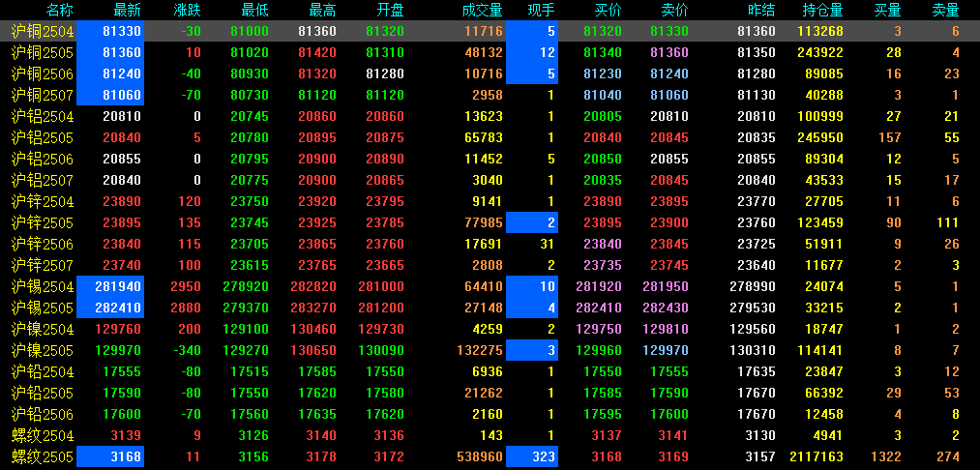This screenshot has width=980, height=470.
Task: Select the 沪铜2504 contract row name
Action: click(x=43, y=31)
